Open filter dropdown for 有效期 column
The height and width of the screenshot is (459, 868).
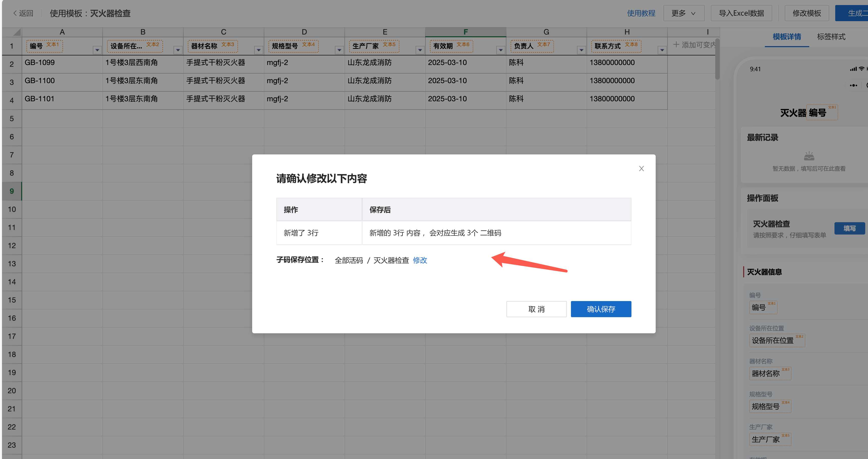point(501,50)
